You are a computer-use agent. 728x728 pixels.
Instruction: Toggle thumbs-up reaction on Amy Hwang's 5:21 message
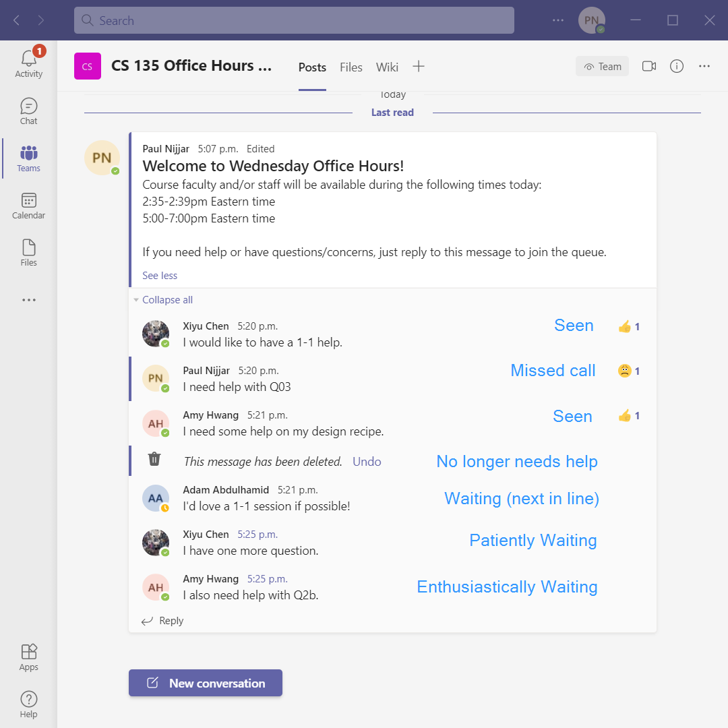tap(628, 416)
